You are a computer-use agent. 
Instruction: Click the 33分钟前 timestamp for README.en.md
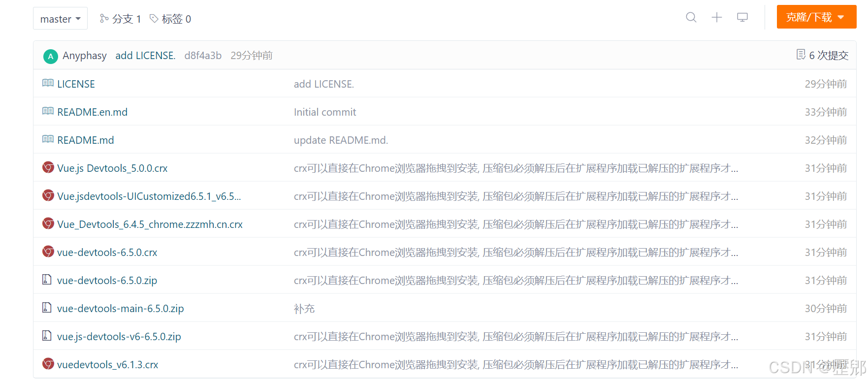point(826,112)
